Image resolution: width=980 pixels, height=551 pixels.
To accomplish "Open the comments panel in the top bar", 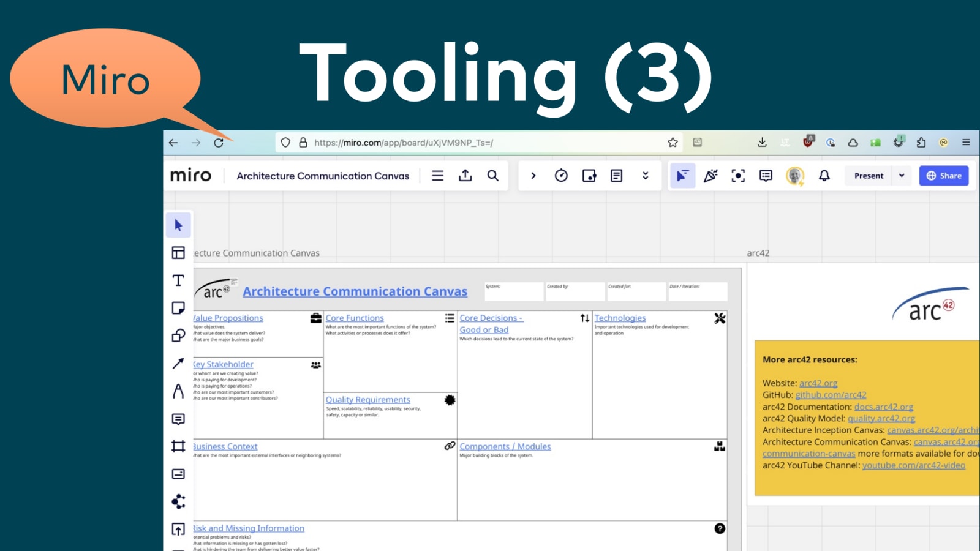I will coord(766,176).
